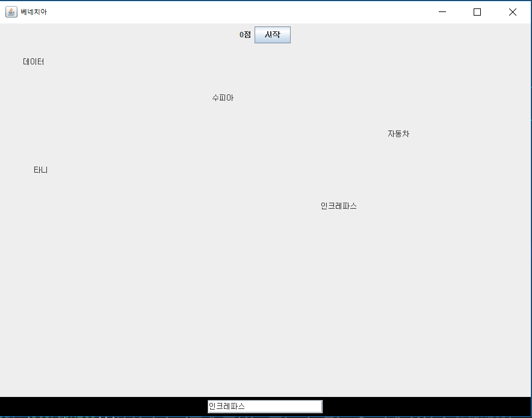Click just right of the 시작 button

pos(307,34)
